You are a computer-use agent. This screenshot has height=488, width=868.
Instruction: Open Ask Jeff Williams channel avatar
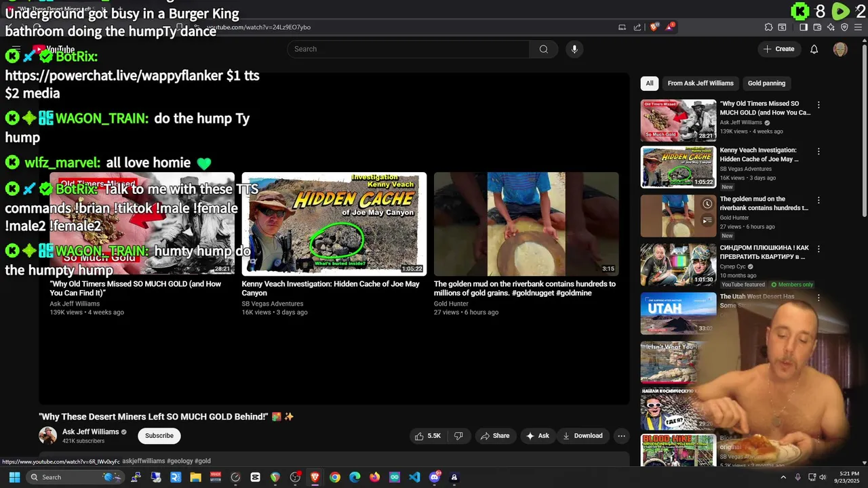[47, 435]
